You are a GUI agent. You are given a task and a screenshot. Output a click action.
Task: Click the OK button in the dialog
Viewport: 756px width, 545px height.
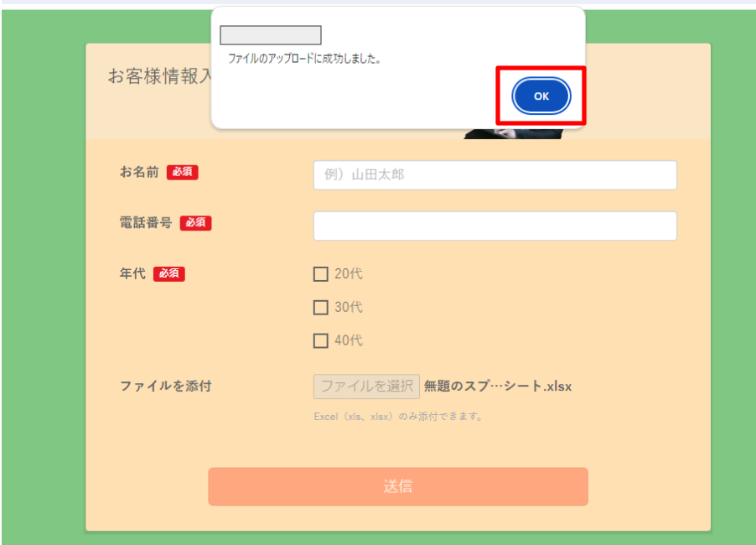click(541, 96)
